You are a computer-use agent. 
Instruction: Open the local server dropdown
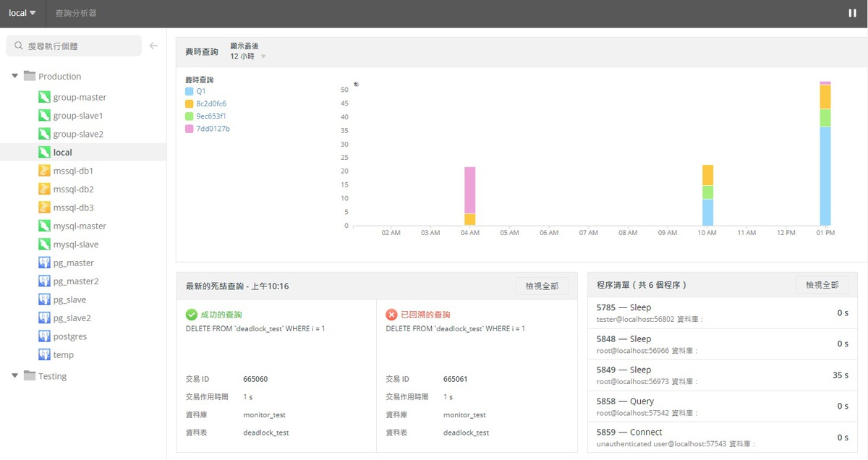click(21, 12)
